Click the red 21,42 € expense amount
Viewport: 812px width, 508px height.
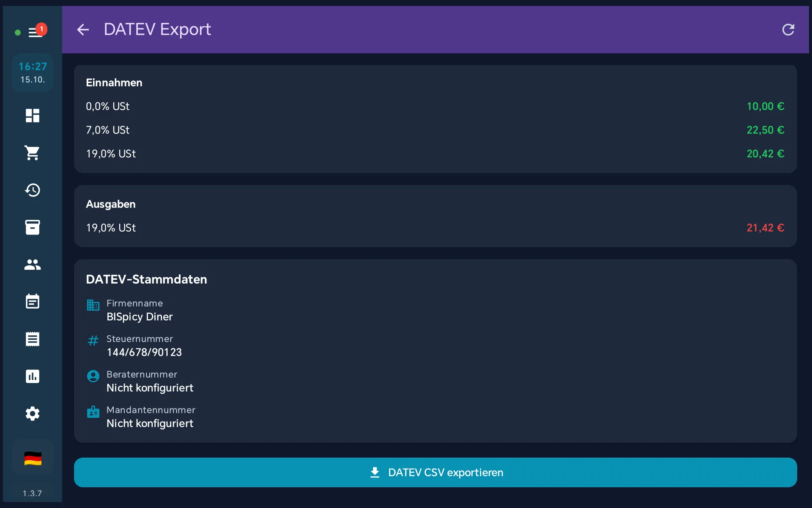[765, 228]
